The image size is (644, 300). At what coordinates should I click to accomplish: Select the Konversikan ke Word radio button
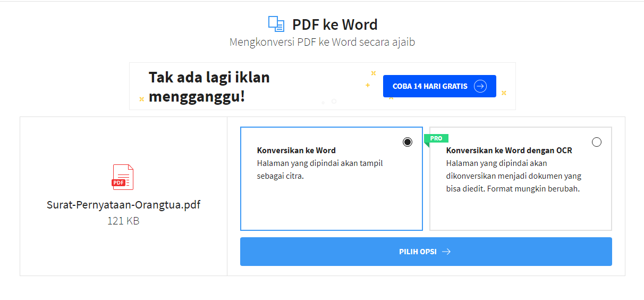pos(408,142)
